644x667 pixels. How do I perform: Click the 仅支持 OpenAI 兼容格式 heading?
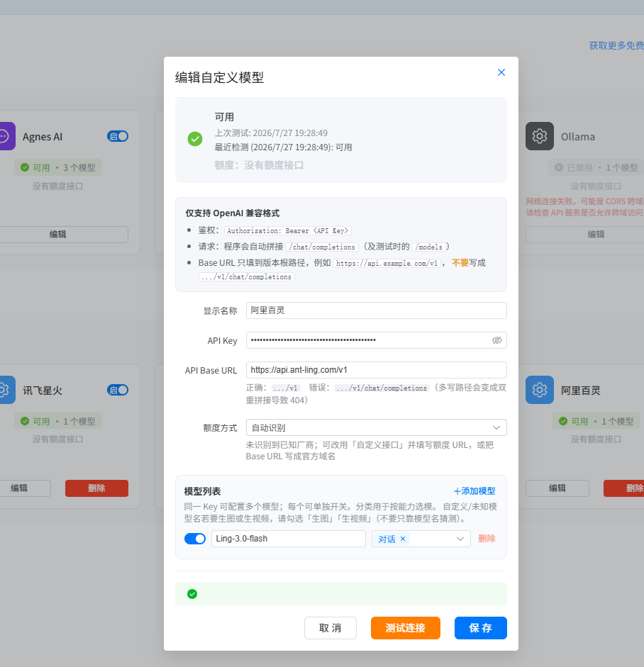pyautogui.click(x=233, y=213)
